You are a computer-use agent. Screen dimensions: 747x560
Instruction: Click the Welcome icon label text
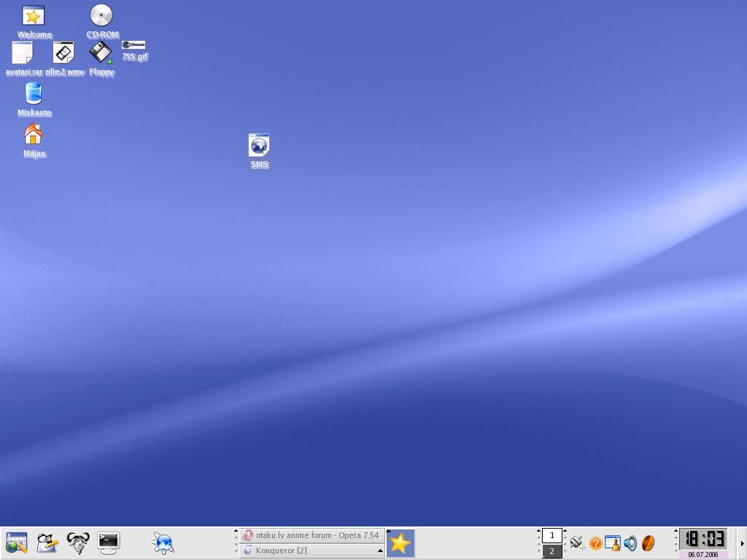pyautogui.click(x=34, y=34)
